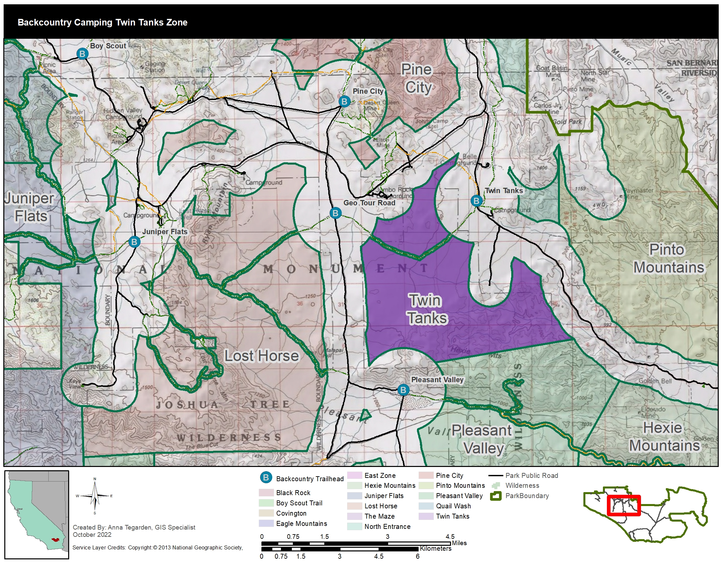
Task: Toggle the Wilderness legend entry
Action: pos(496,486)
